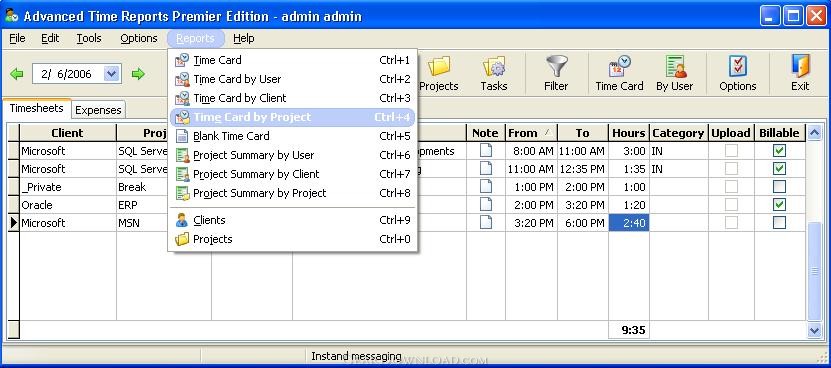Collapse the open Reports menu
Viewport: 831px width, 368px height.
(196, 38)
